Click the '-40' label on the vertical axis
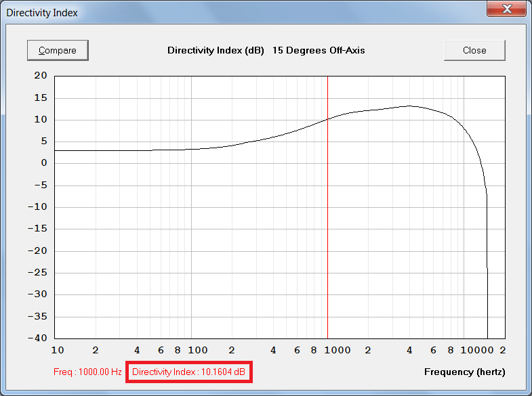The height and width of the screenshot is (396, 532). (37, 338)
